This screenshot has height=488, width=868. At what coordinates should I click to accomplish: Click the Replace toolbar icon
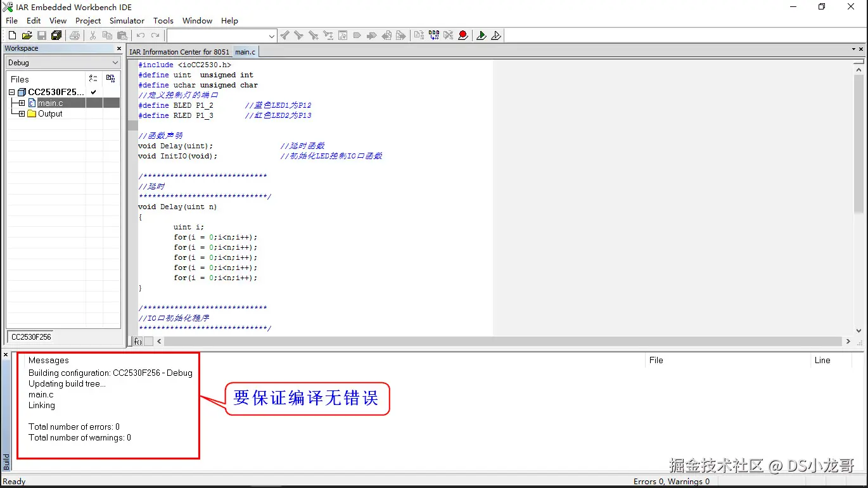328,35
